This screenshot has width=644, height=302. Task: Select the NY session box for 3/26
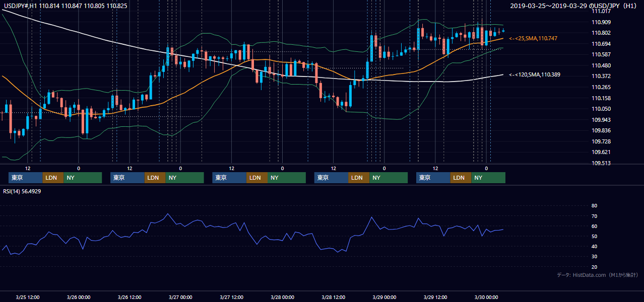point(184,178)
